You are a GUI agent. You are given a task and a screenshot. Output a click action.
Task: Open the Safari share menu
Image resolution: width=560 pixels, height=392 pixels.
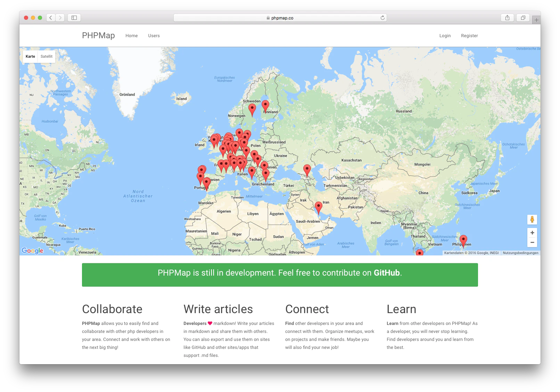pos(507,18)
